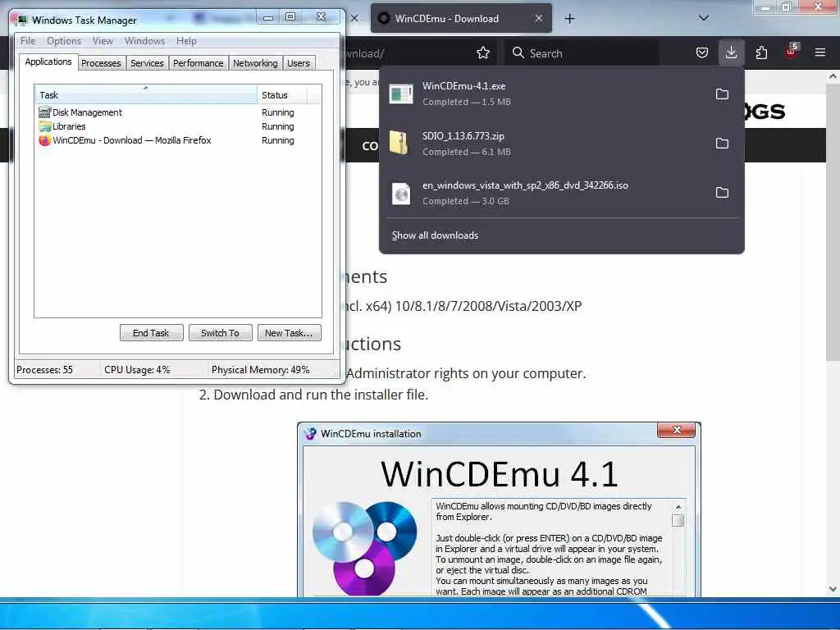Sort by the Task column header
Screen dimensions: 840x630
pos(145,95)
